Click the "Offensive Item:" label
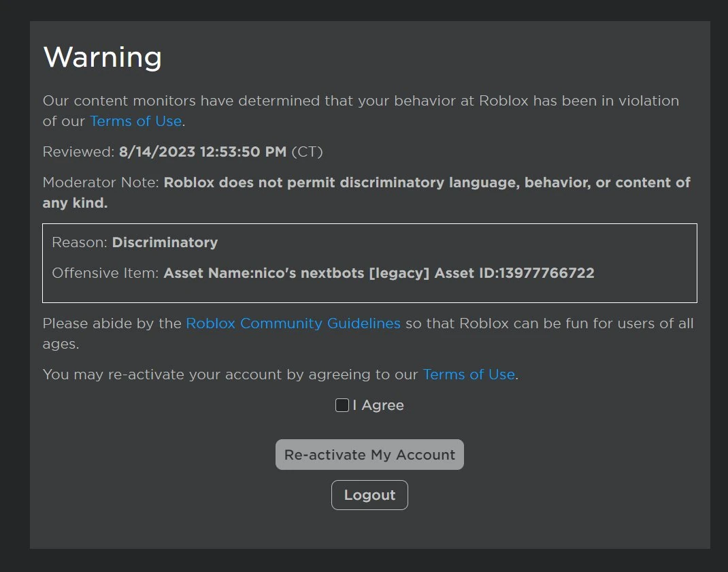 (x=105, y=273)
